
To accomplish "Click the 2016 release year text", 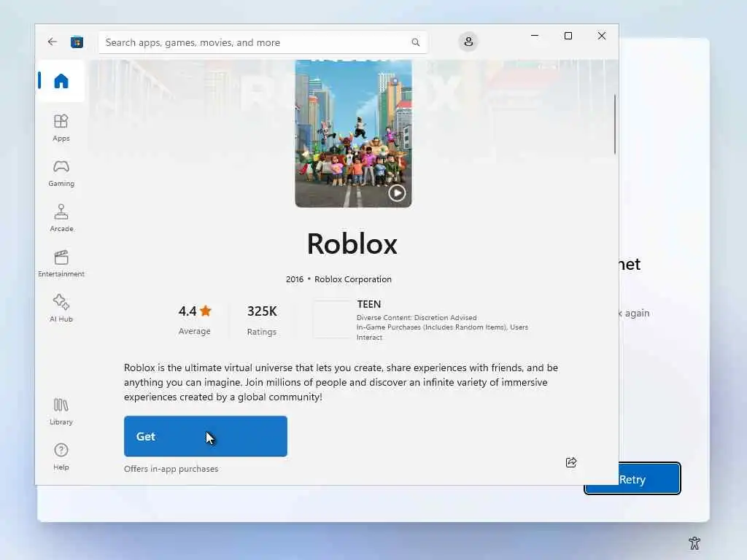I will coord(295,279).
